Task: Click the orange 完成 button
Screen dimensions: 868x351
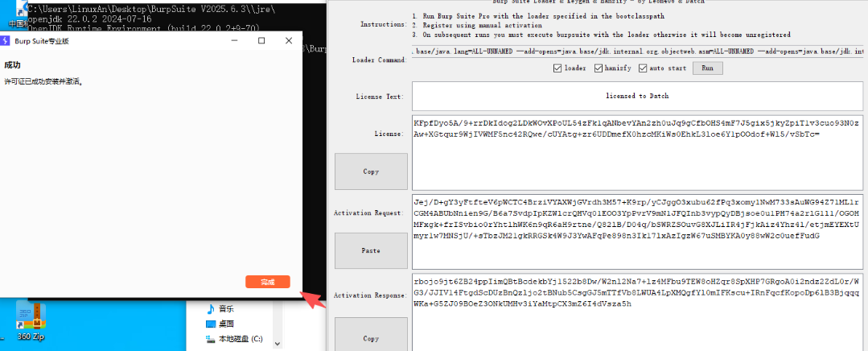Action: point(267,282)
